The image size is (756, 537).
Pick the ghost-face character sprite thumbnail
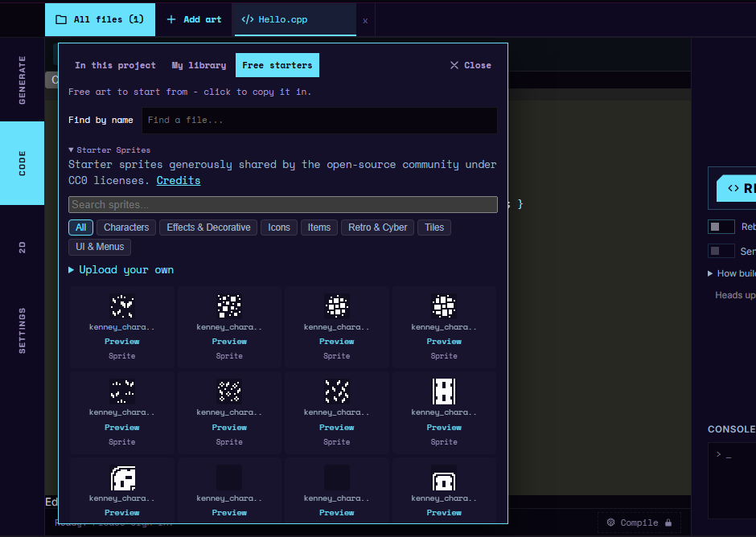pyautogui.click(x=122, y=478)
